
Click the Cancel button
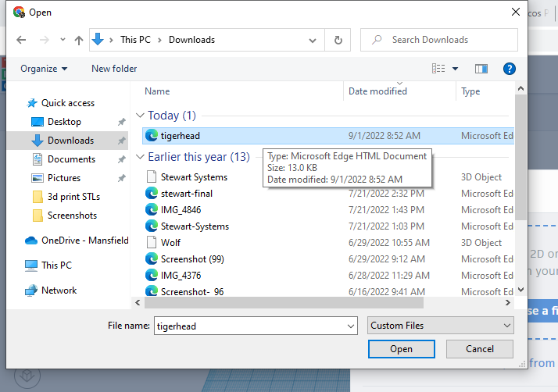[479, 349]
